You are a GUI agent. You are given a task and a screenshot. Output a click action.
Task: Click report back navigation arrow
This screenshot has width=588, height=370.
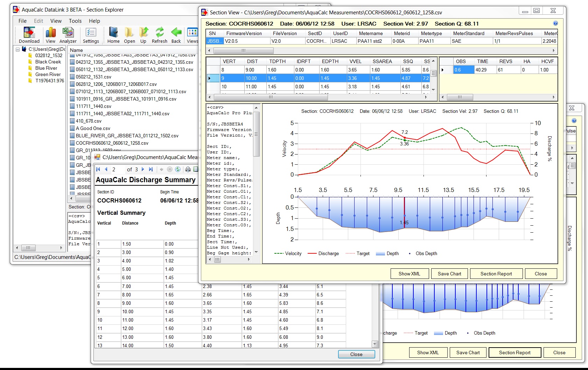click(x=161, y=169)
